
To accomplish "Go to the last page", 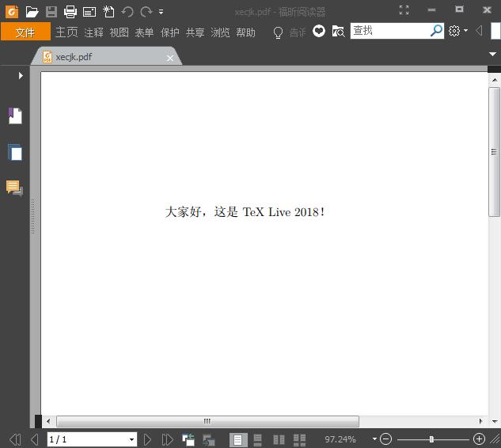I will coord(168,440).
